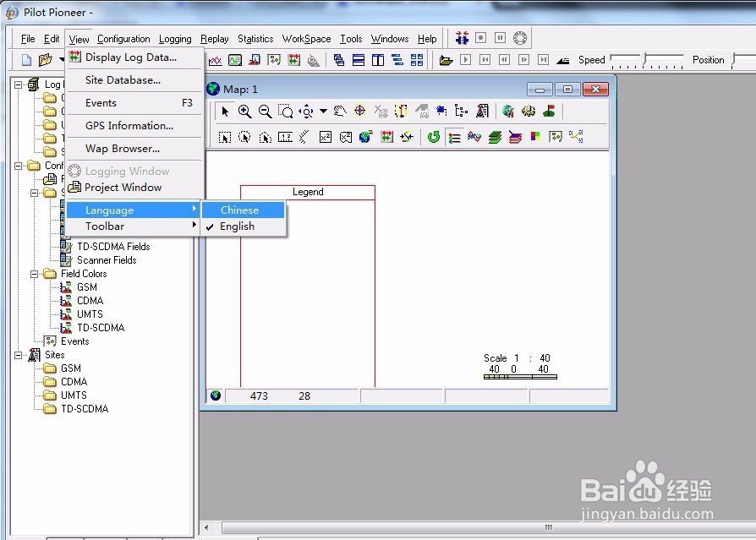Open the Tools menu
The height and width of the screenshot is (540, 756).
(x=351, y=39)
